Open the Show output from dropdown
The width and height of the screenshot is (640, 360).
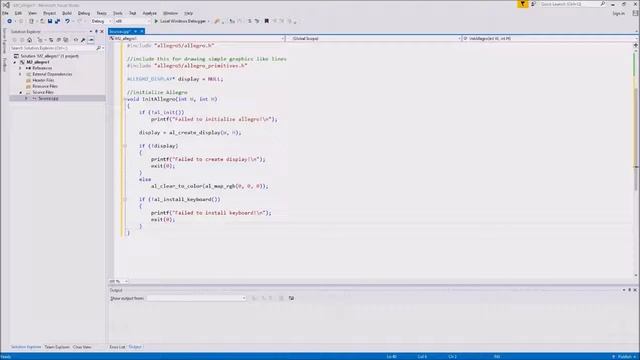click(x=196, y=298)
